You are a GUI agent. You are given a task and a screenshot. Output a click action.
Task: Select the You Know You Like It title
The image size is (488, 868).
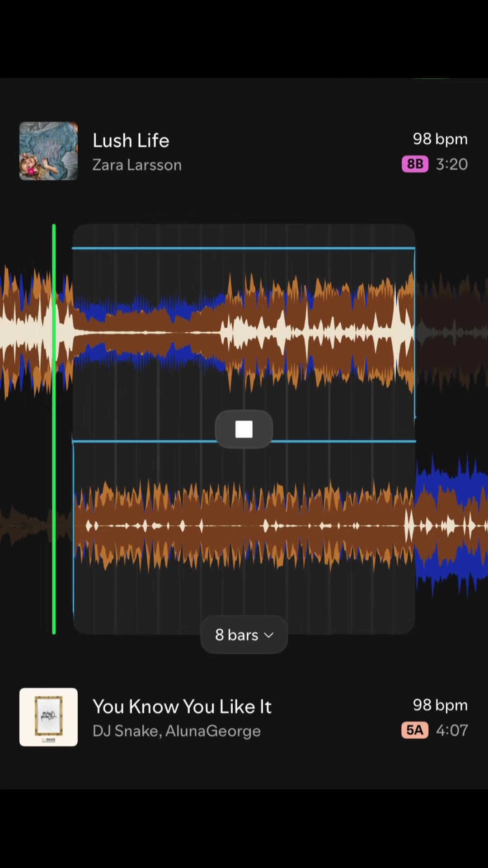pyautogui.click(x=182, y=707)
